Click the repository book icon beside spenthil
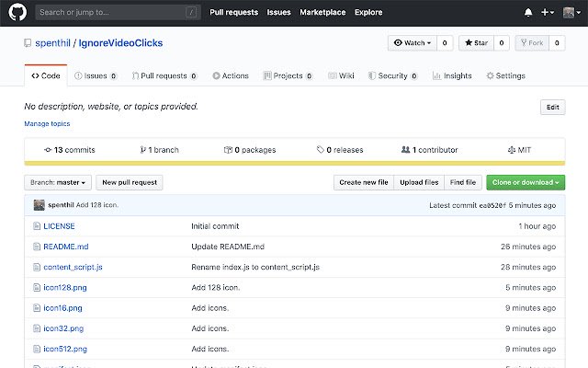This screenshot has height=368, width=588. pyautogui.click(x=28, y=43)
